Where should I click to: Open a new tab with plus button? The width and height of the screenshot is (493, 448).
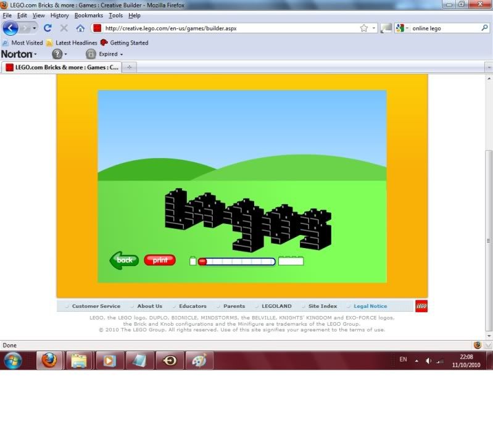click(129, 67)
